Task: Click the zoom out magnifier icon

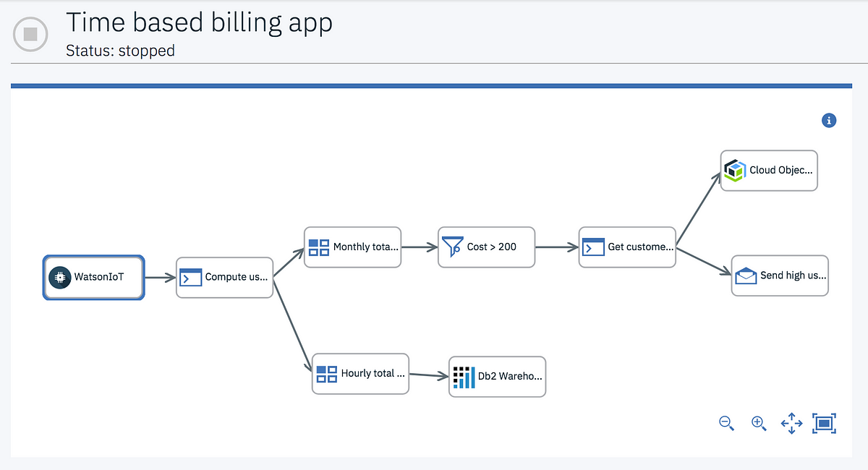Action: [727, 424]
